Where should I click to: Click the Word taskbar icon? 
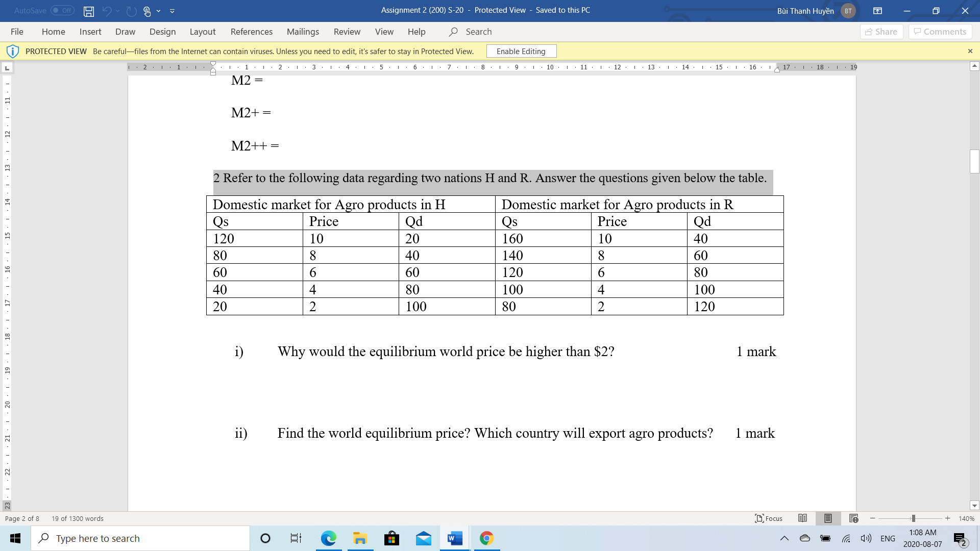coord(455,538)
